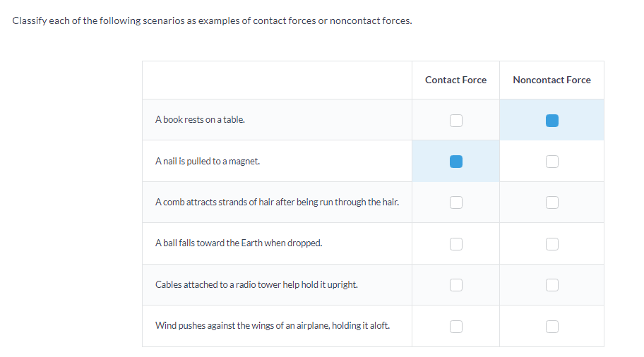Image resolution: width=644 pixels, height=357 pixels.
Task: Mark comb attracting hair as Contact Force
Action: click(456, 202)
